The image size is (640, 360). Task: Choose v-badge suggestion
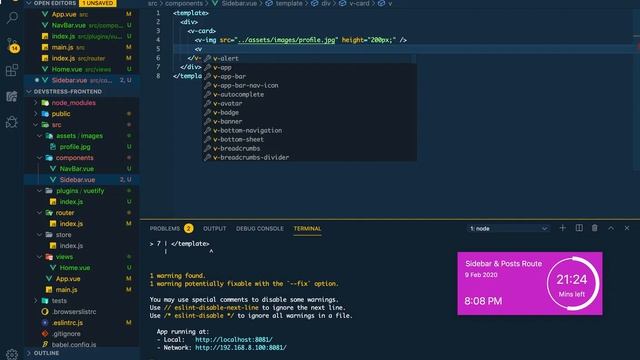310,112
